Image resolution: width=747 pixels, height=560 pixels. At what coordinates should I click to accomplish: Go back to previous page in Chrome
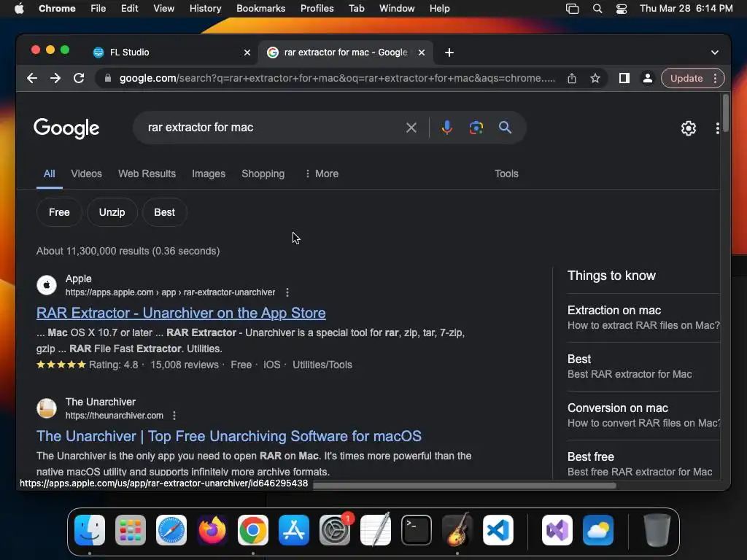click(32, 78)
